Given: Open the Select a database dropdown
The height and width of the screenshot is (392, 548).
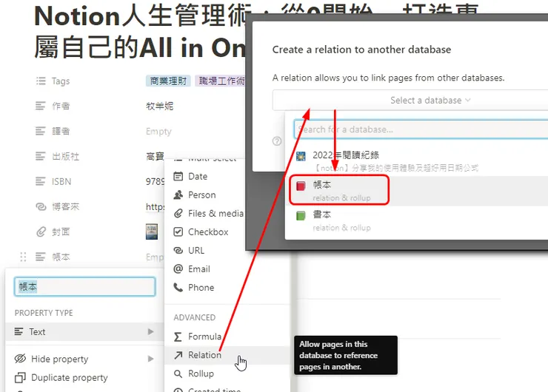Looking at the screenshot, I should tap(410, 100).
